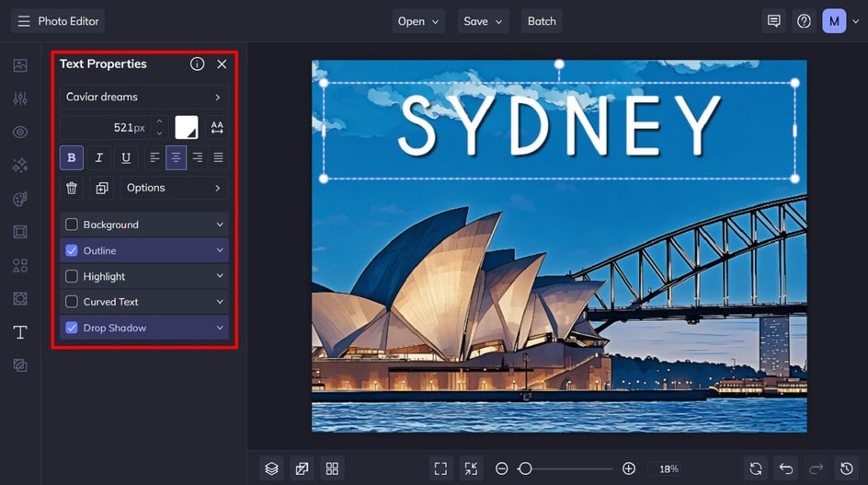Toggle the grid view icon in bottom bar
The image size is (868, 485).
332,469
